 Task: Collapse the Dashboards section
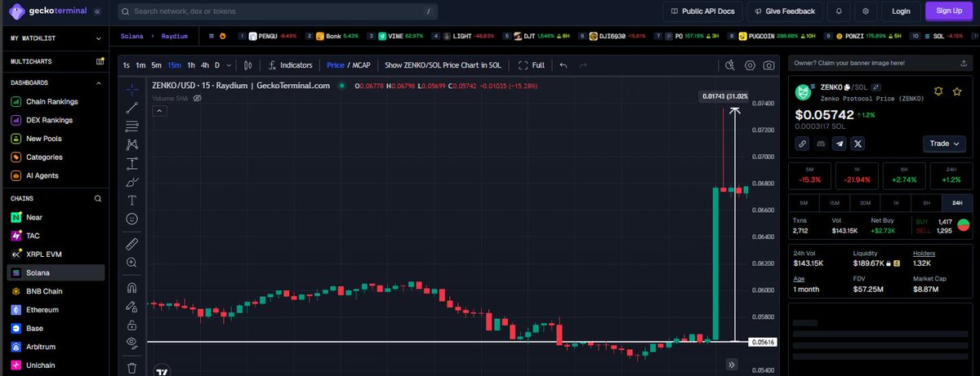(100, 83)
